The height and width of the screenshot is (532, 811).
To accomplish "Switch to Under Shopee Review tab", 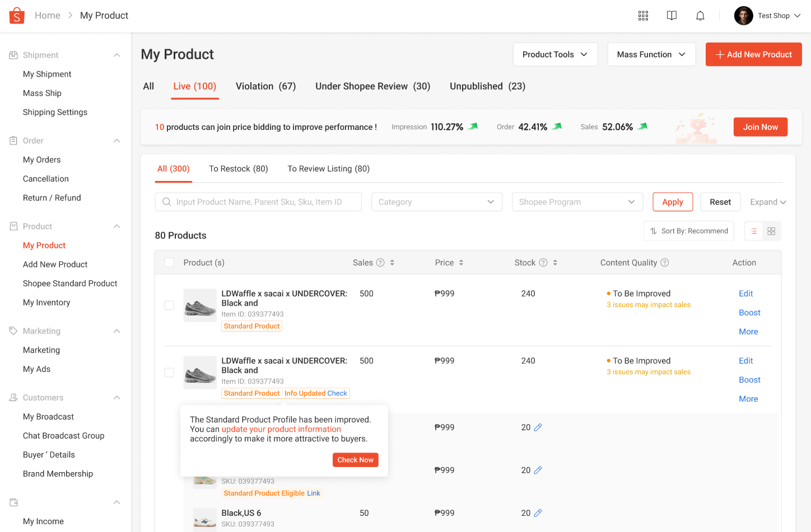I will click(373, 86).
